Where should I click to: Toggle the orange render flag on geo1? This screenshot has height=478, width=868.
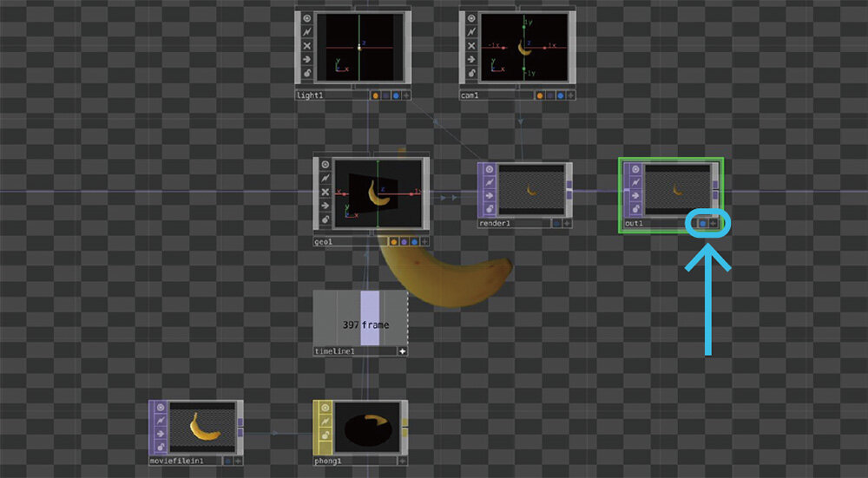point(394,242)
